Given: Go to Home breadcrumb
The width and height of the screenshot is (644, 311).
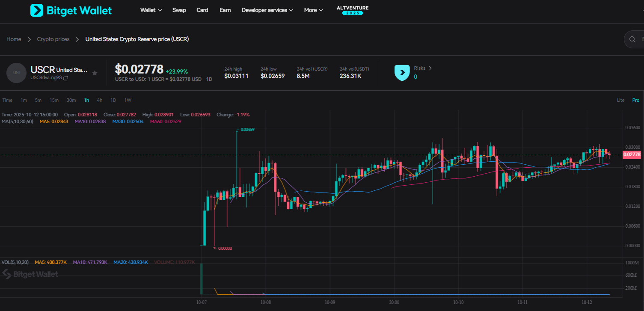Looking at the screenshot, I should tap(14, 39).
